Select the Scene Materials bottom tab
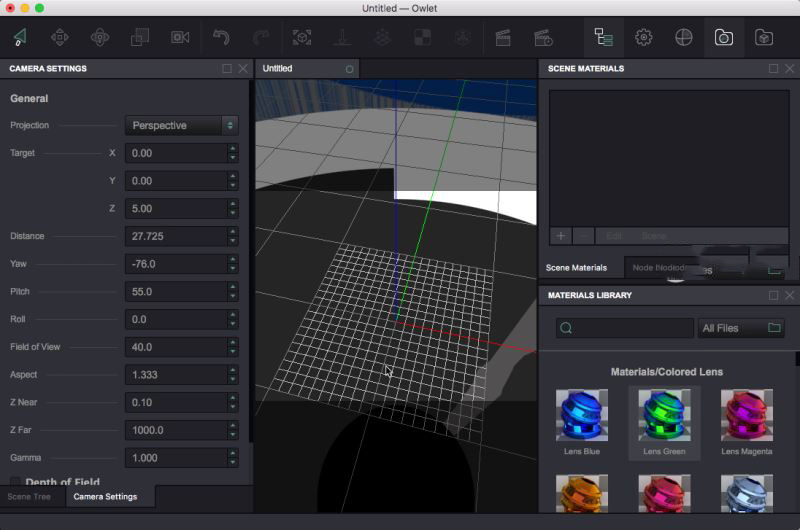800x530 pixels. (576, 268)
